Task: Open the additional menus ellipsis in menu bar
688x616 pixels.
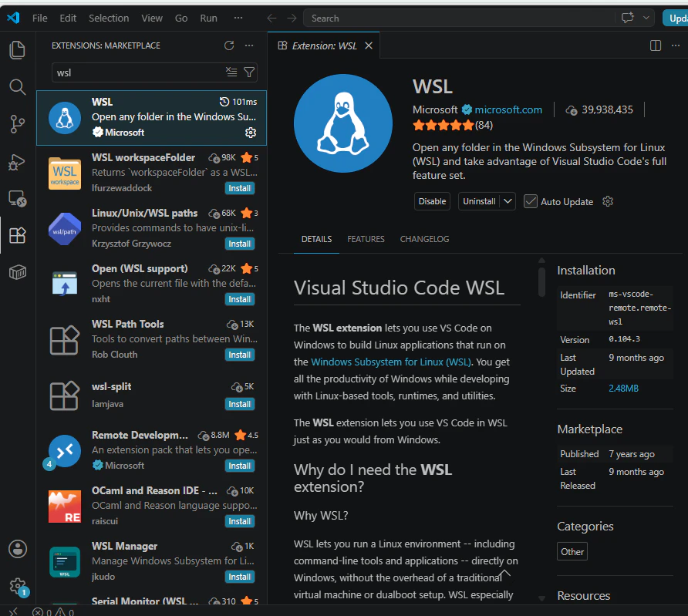Action: [238, 18]
